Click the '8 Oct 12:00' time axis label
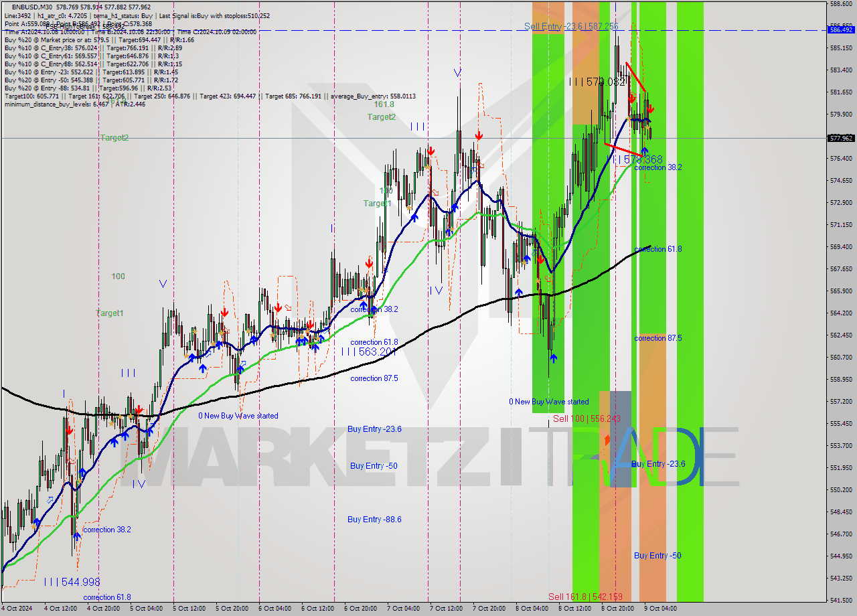 574,609
